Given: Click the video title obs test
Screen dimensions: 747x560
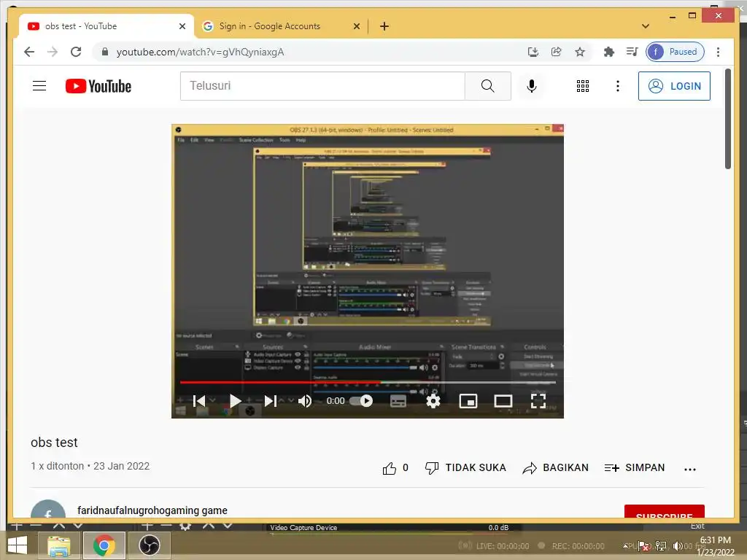Looking at the screenshot, I should 54,443.
